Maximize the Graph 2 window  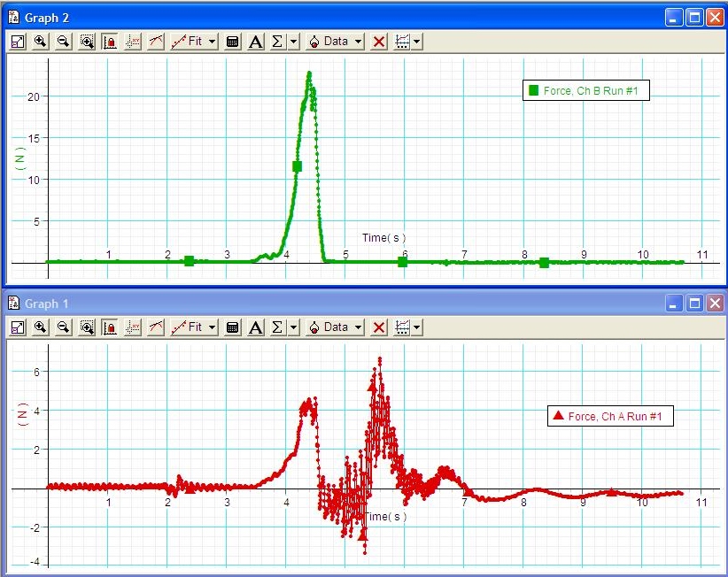click(694, 18)
